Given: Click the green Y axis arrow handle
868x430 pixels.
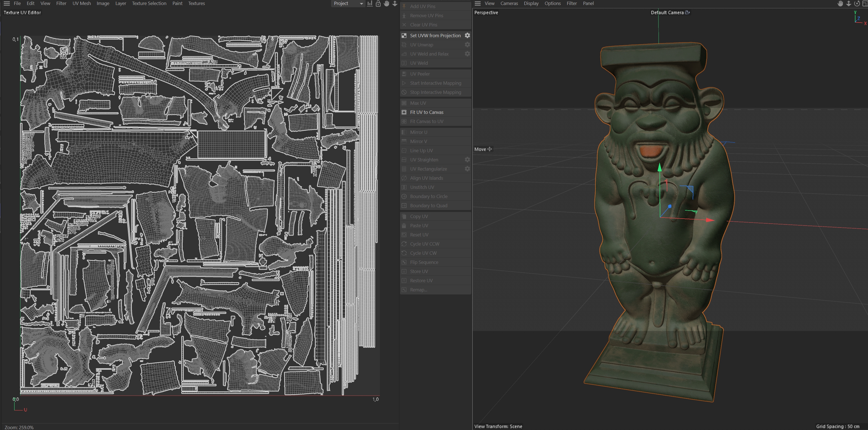Looking at the screenshot, I should [x=660, y=167].
